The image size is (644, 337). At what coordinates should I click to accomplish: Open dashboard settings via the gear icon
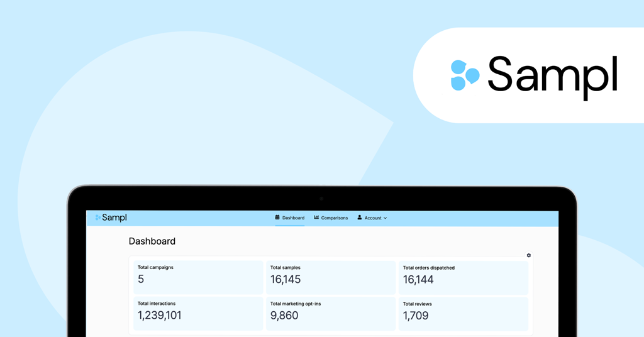click(528, 255)
